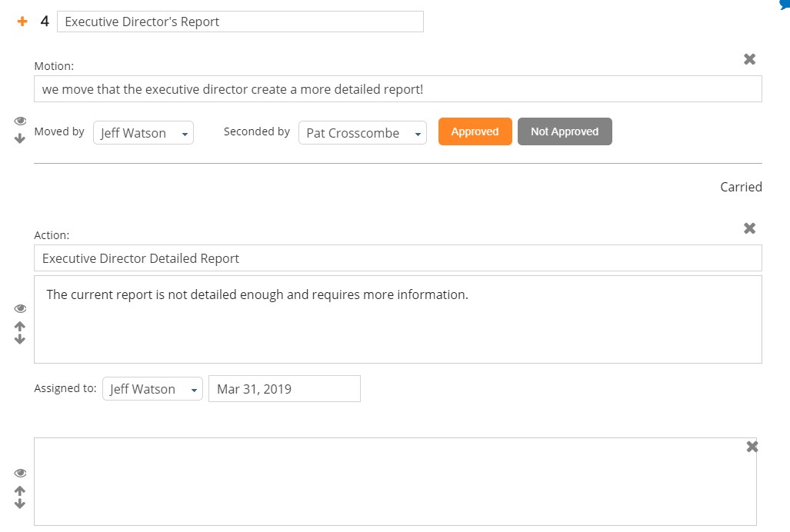This screenshot has height=532, width=790.
Task: Edit the Action title Executive Director Detailed Report
Action: click(398, 258)
